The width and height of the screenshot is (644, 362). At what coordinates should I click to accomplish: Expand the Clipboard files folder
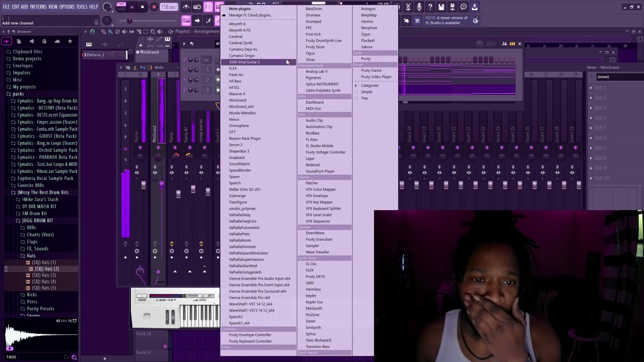coord(24,52)
